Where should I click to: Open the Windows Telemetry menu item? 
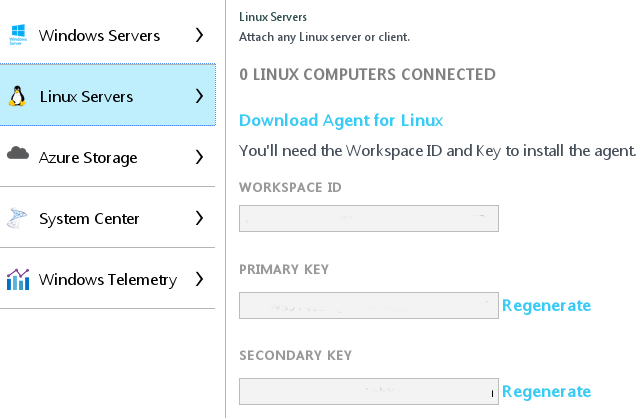click(108, 278)
